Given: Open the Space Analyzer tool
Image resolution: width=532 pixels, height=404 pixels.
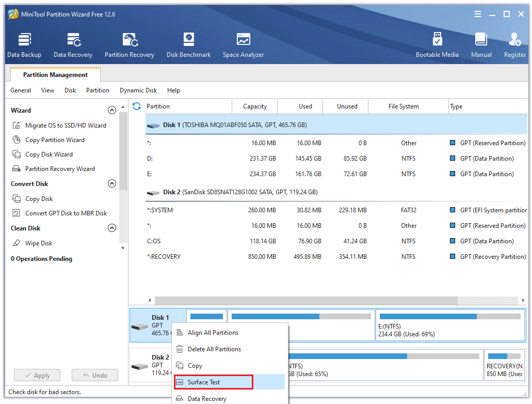Looking at the screenshot, I should (243, 45).
